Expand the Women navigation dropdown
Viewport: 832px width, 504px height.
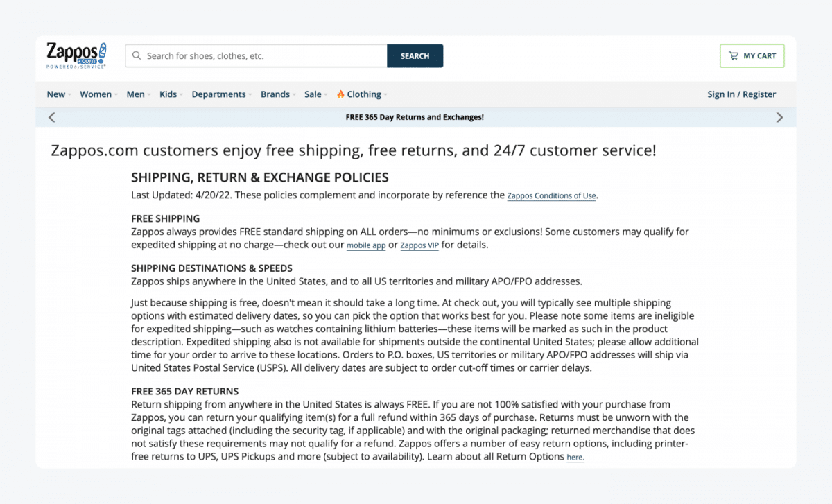point(96,94)
